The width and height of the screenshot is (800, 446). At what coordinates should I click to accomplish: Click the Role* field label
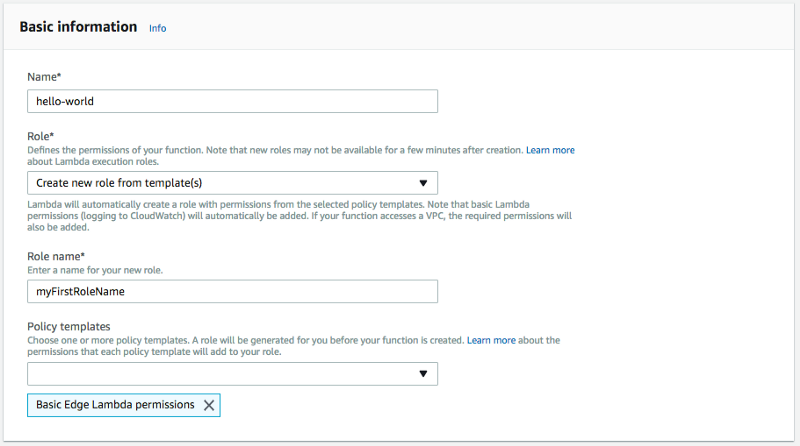[41, 136]
